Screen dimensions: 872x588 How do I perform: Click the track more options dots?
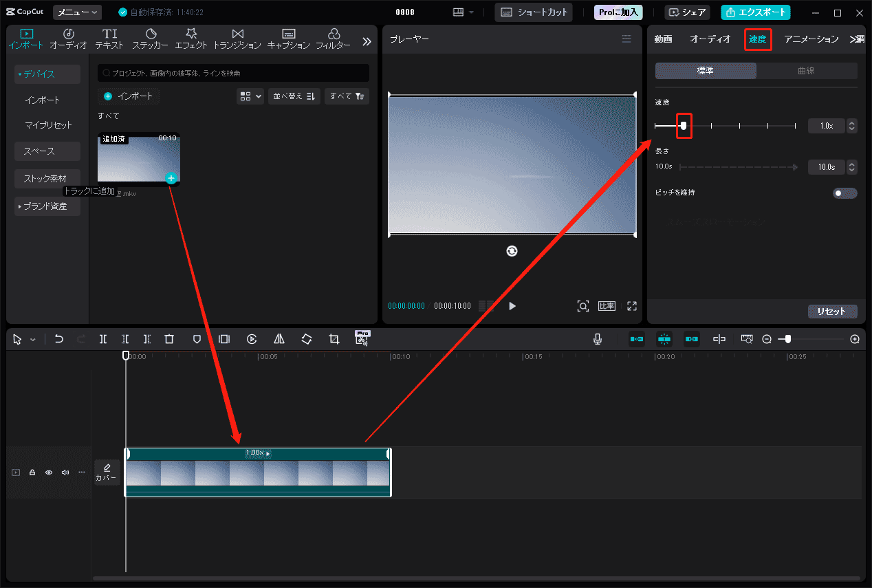point(82,472)
